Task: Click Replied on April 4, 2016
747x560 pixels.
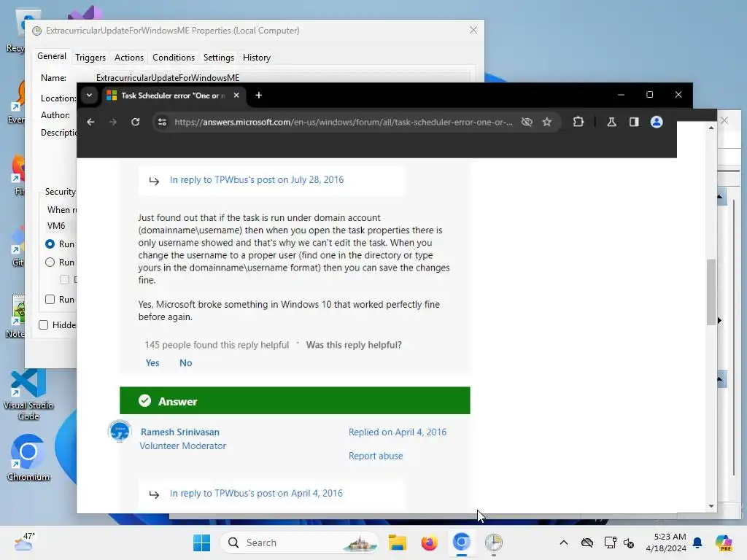Action: pyautogui.click(x=398, y=432)
